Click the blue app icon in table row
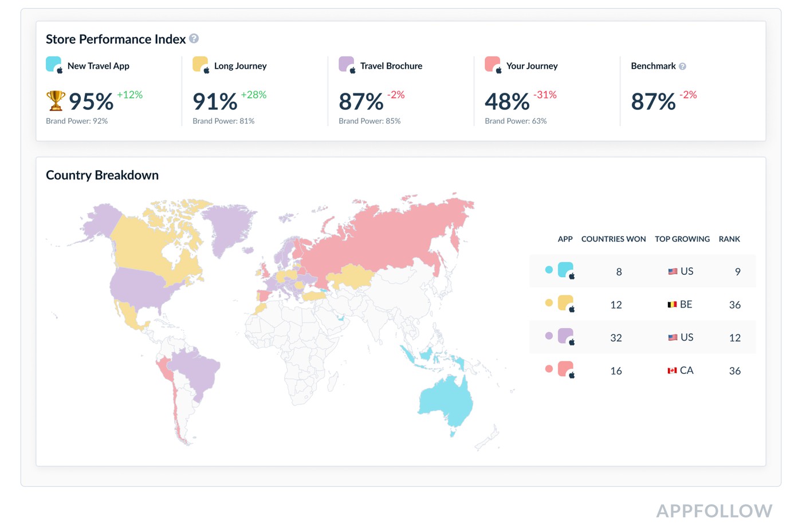This screenshot has height=532, width=802. pyautogui.click(x=565, y=270)
